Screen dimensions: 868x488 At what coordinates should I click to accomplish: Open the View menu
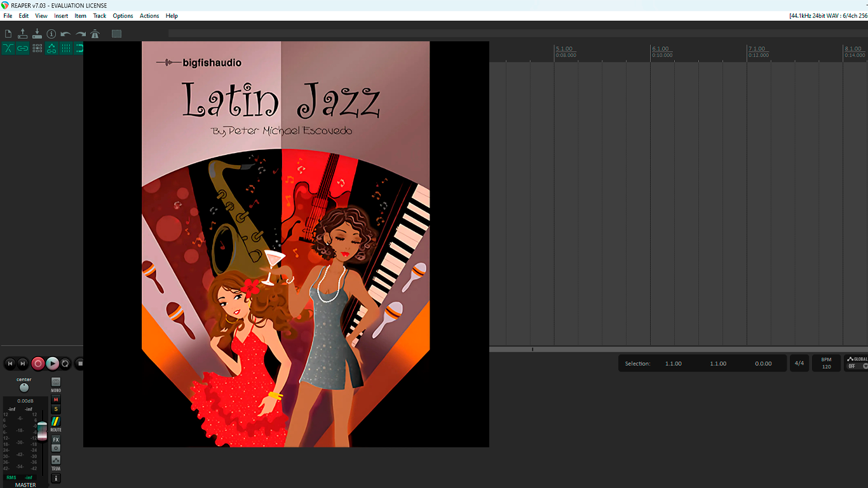pyautogui.click(x=41, y=16)
